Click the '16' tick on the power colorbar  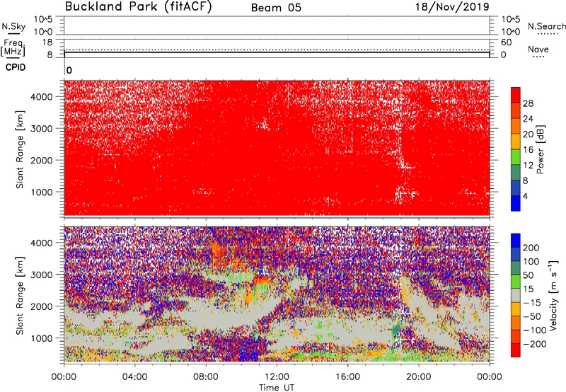[x=528, y=150]
